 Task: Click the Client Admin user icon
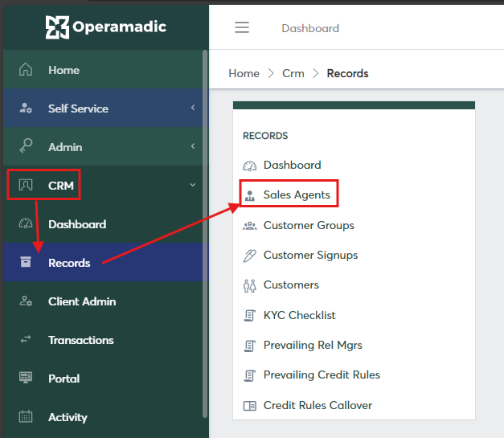pos(26,301)
